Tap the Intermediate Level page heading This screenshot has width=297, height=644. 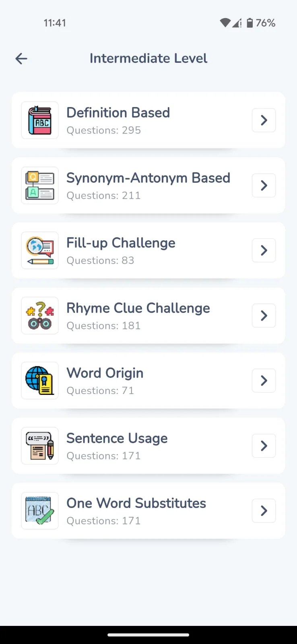[x=148, y=58]
